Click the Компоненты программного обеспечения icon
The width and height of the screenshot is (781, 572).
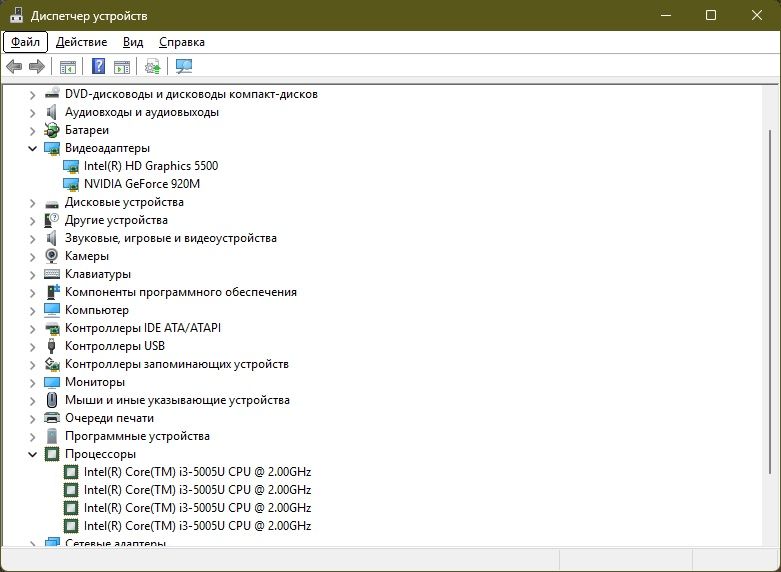pos(52,292)
